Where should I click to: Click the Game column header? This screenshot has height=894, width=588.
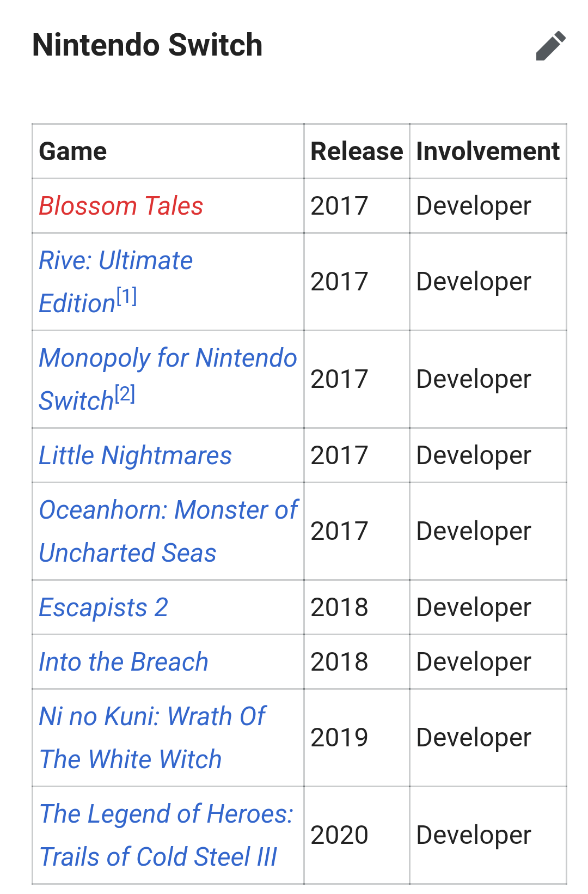pos(73,151)
